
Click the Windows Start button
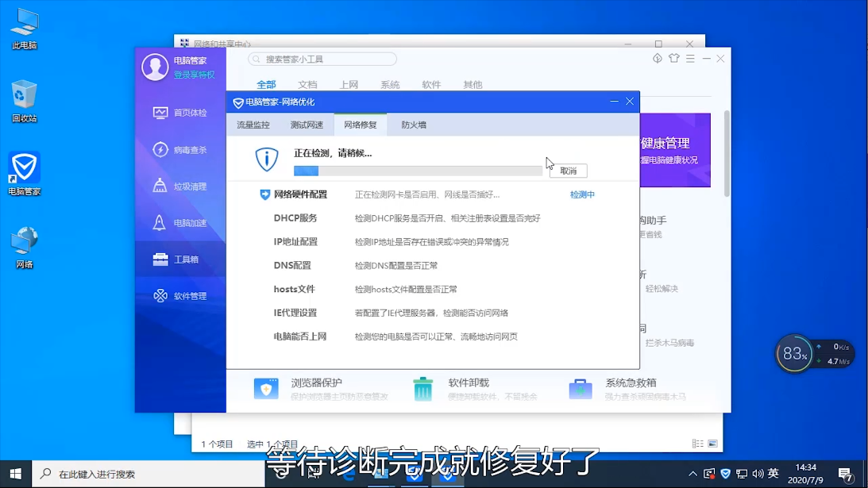(16, 475)
